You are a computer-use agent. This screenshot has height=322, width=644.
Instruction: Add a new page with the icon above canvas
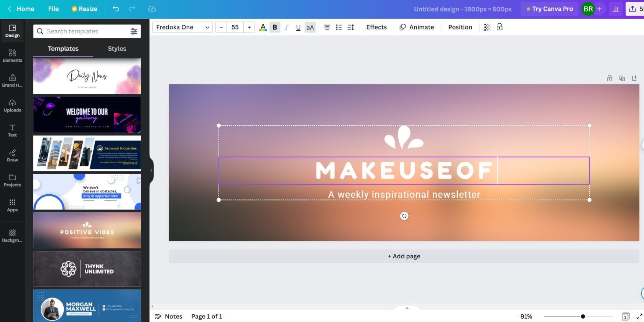635,78
